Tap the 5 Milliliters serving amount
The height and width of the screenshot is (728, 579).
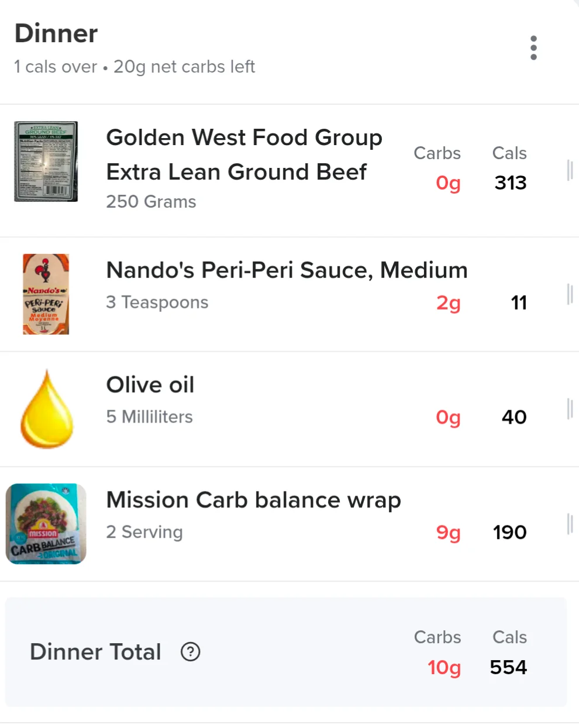[149, 417]
